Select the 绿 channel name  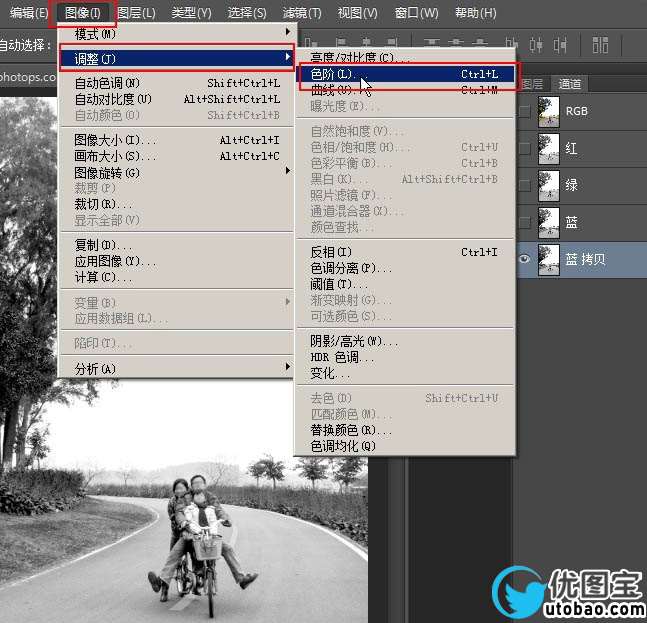571,185
